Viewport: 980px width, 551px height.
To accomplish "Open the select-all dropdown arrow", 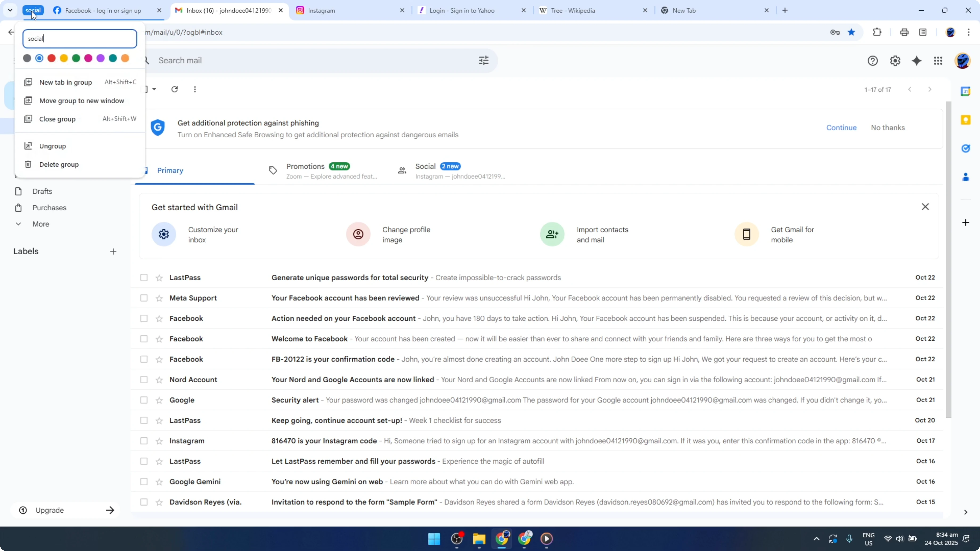I will tap(154, 89).
